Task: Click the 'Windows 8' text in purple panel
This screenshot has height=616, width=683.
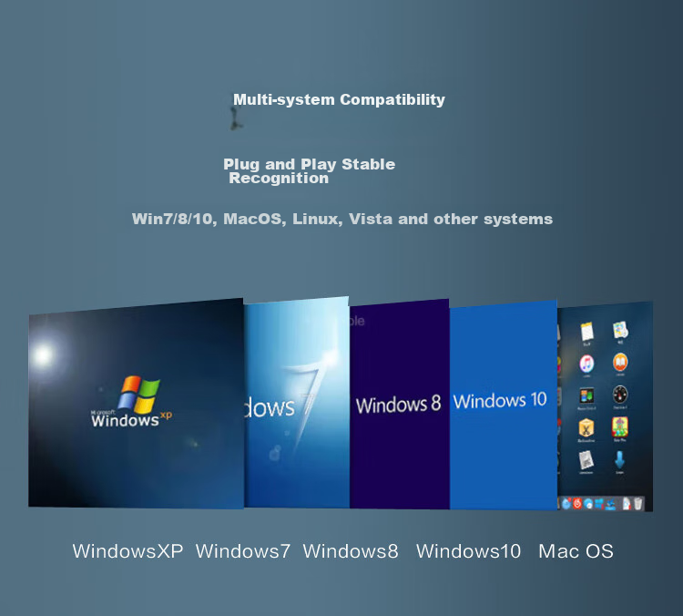Action: pyautogui.click(x=399, y=405)
